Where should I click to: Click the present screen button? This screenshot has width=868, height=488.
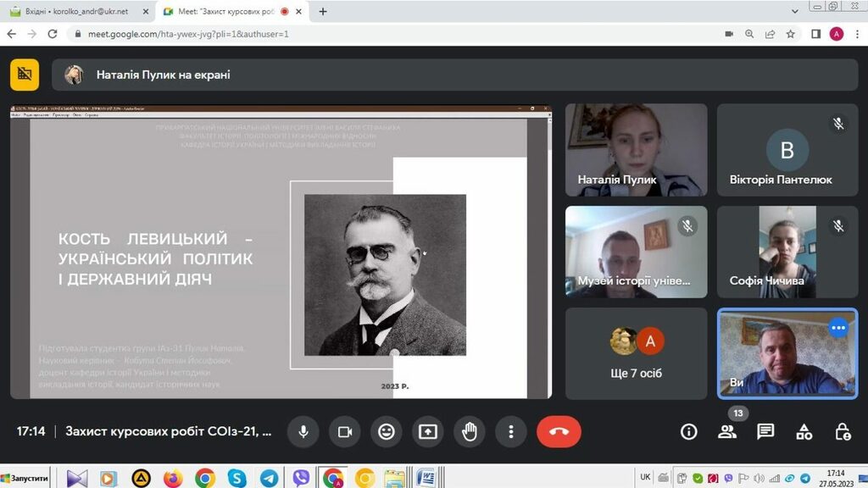click(x=427, y=432)
